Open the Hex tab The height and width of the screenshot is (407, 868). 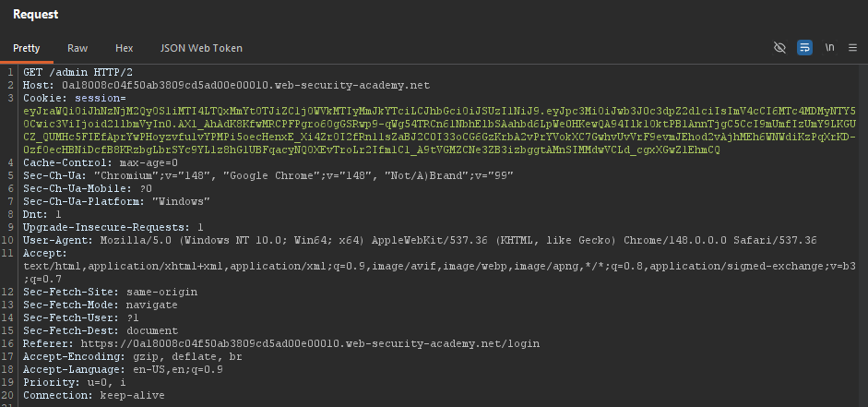click(124, 48)
